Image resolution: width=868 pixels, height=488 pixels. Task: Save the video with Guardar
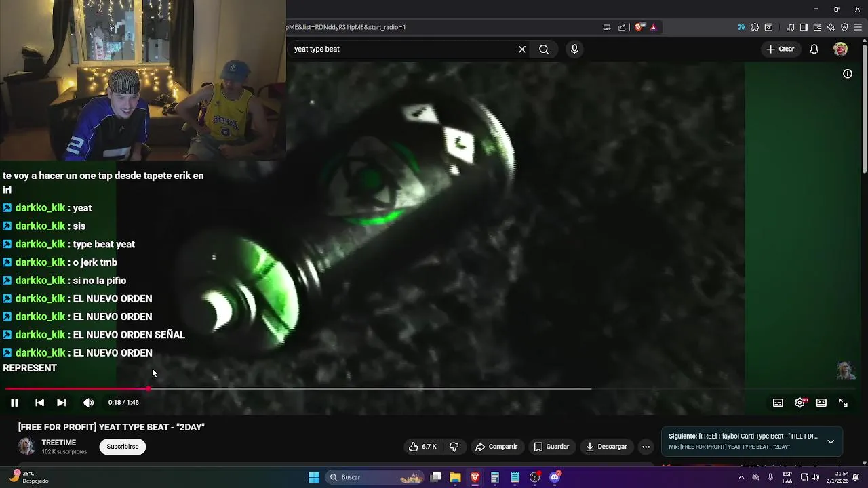click(x=551, y=447)
